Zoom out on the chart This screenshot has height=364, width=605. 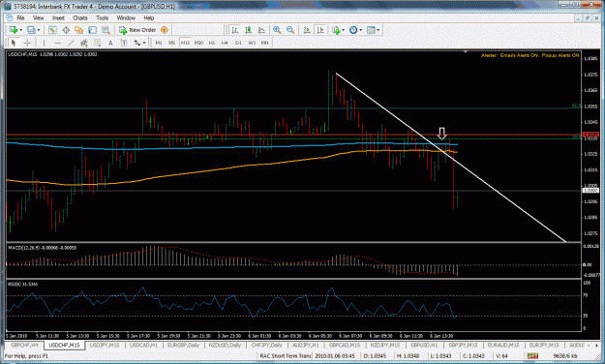point(290,30)
